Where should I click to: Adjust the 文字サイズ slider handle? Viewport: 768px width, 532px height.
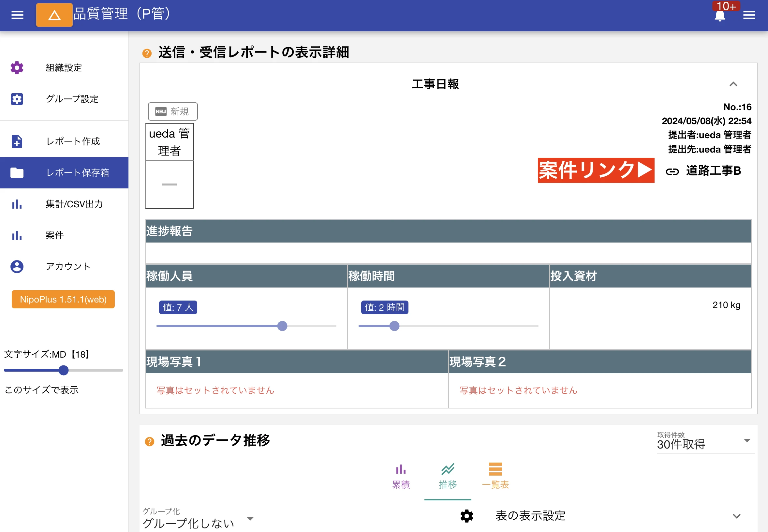point(63,370)
